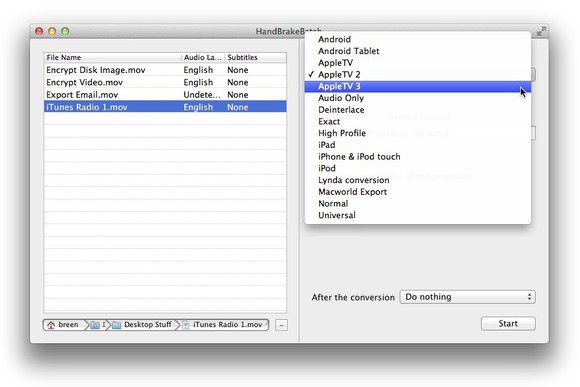Pick Deinterlace preset

coord(418,110)
